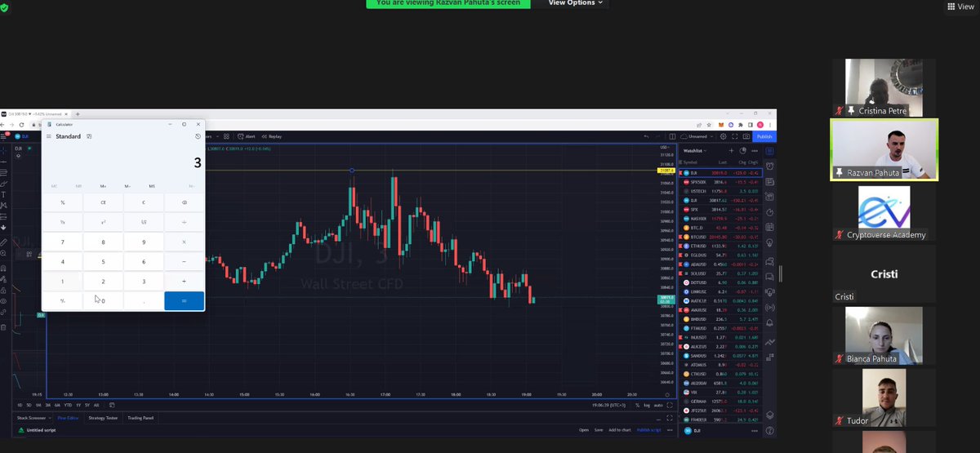
Task: Open Stock Screener dropdown arrow
Action: click(51, 418)
